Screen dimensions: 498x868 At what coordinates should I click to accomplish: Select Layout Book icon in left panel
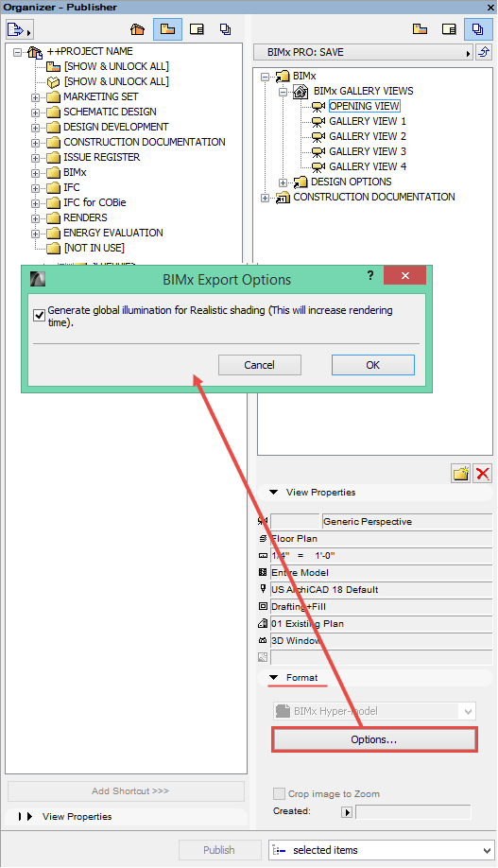[x=197, y=29]
